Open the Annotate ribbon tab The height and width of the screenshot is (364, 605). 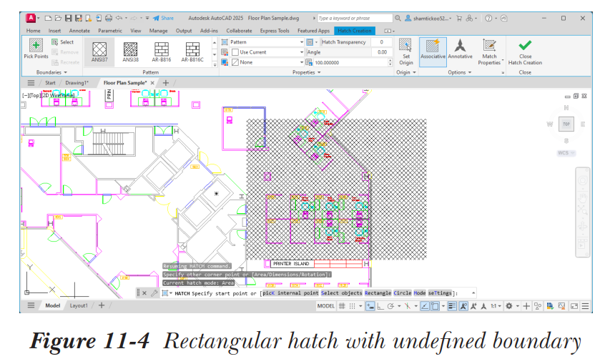pyautogui.click(x=79, y=31)
